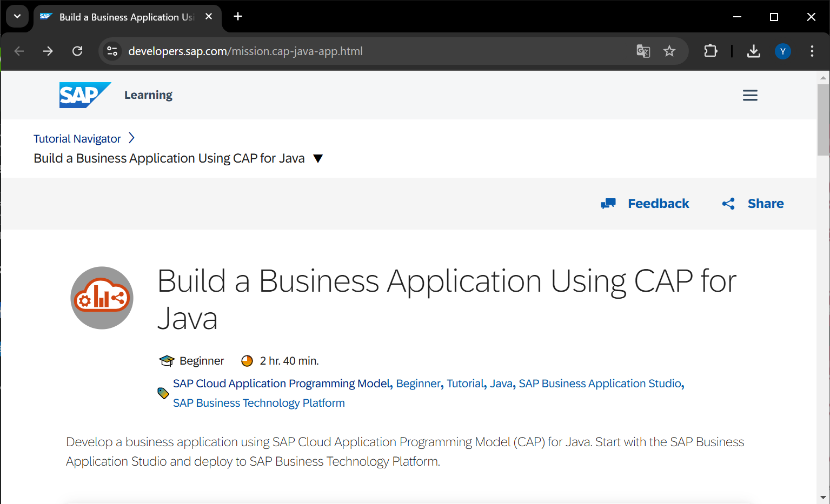This screenshot has width=830, height=504.
Task: Open Chrome three-dot menu
Action: point(812,51)
